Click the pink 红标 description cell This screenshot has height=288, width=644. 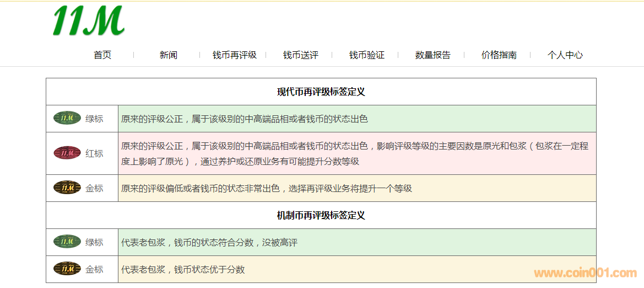coord(356,153)
